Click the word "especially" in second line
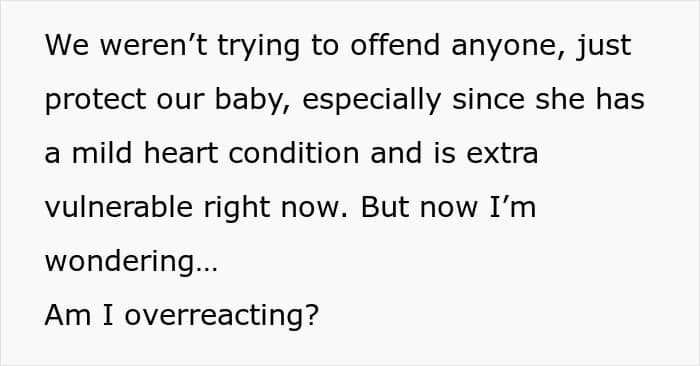Screen dimensions: 700x366 [372, 101]
